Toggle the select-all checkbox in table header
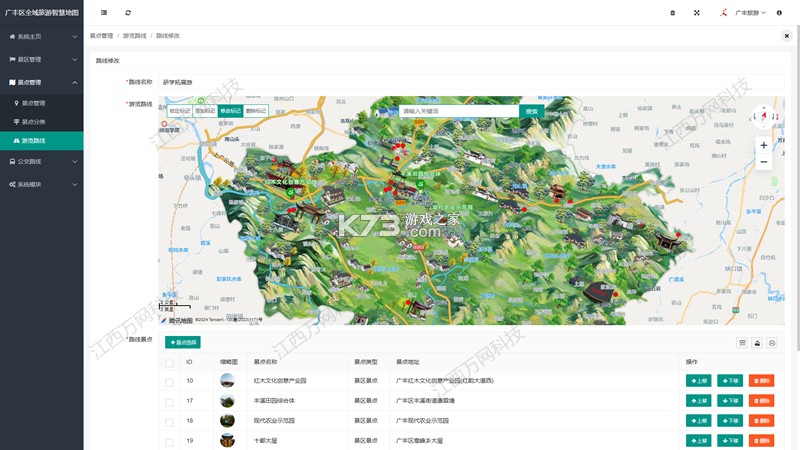Image resolution: width=800 pixels, height=450 pixels. [x=169, y=363]
